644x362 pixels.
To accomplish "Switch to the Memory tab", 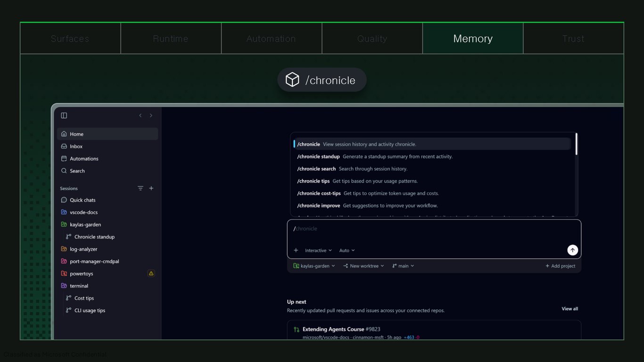I will (473, 39).
